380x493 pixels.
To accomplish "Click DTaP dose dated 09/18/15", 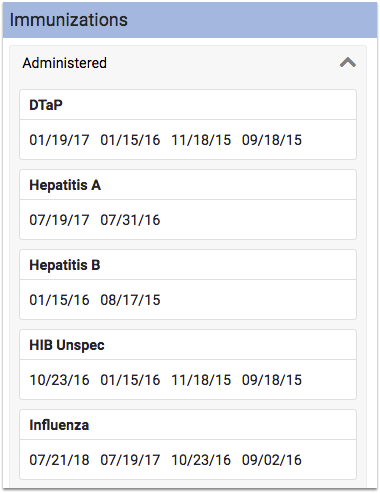I will click(x=272, y=140).
